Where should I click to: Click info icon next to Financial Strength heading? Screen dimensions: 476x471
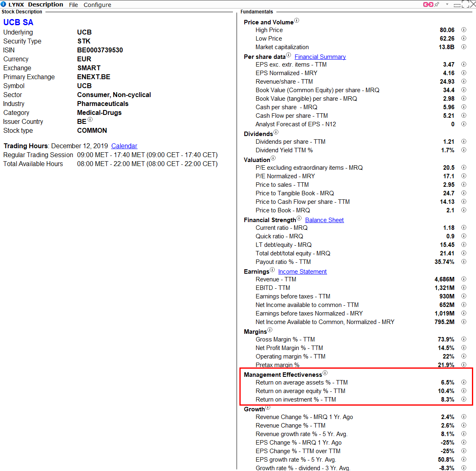tap(299, 218)
